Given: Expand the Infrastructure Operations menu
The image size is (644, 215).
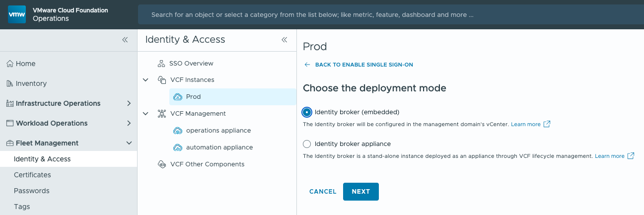Looking at the screenshot, I should coord(129,103).
